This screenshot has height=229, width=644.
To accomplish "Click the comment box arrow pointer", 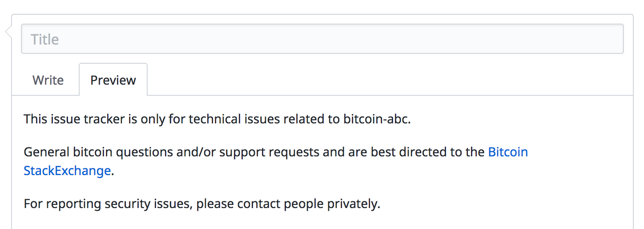I will (x=8, y=32).
